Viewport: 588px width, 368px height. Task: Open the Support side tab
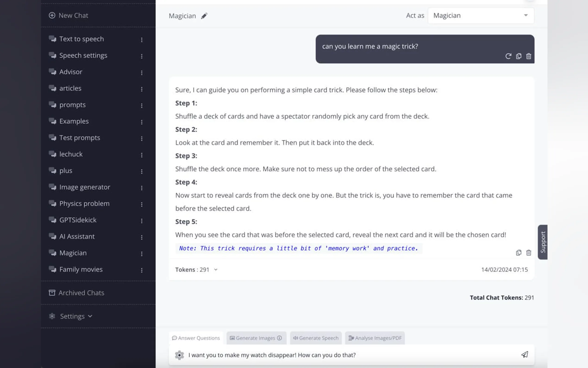(x=543, y=242)
